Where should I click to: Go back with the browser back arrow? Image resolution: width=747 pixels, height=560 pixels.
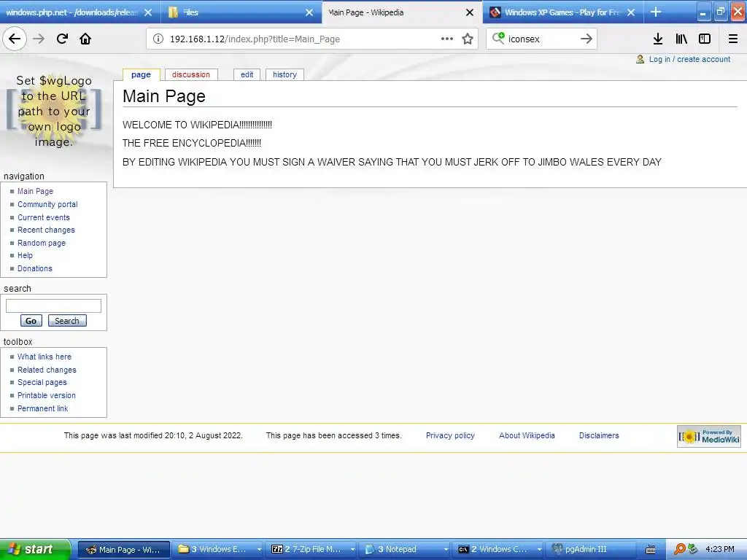(x=15, y=39)
